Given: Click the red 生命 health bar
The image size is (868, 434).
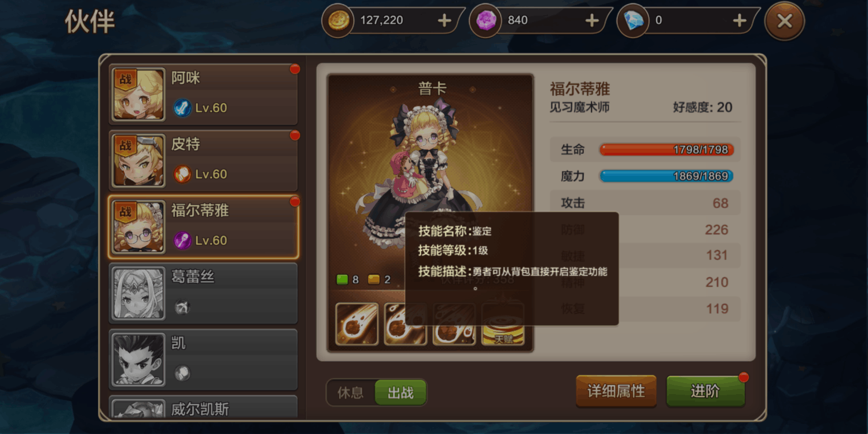Looking at the screenshot, I should click(x=667, y=150).
